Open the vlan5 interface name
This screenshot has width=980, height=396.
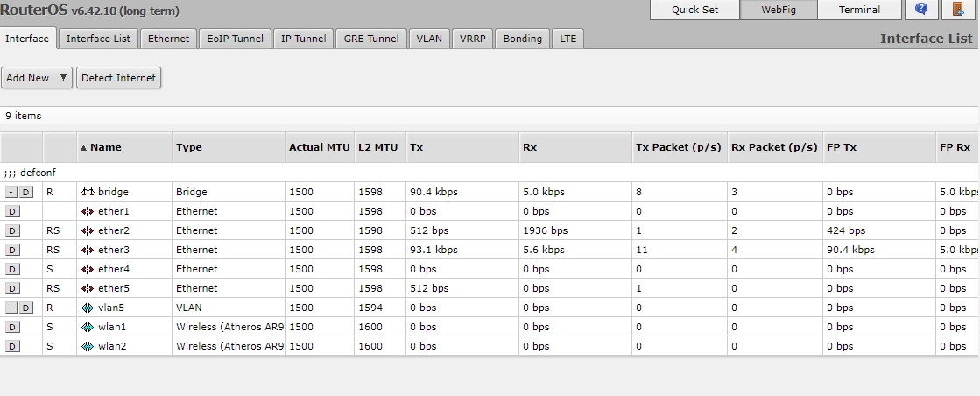(111, 308)
